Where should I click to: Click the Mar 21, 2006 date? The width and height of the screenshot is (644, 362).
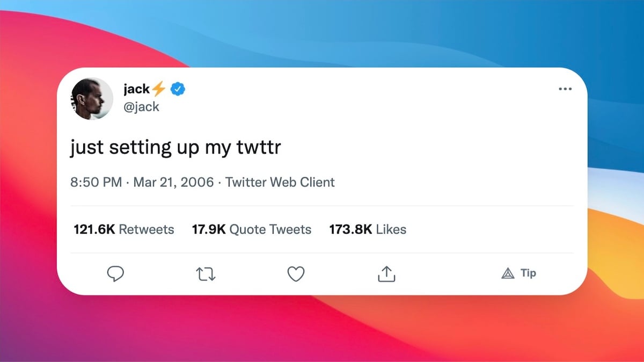point(174,182)
